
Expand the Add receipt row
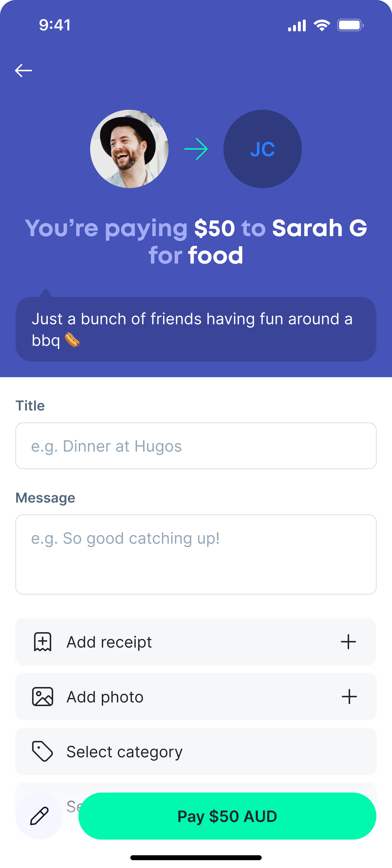pos(196,642)
